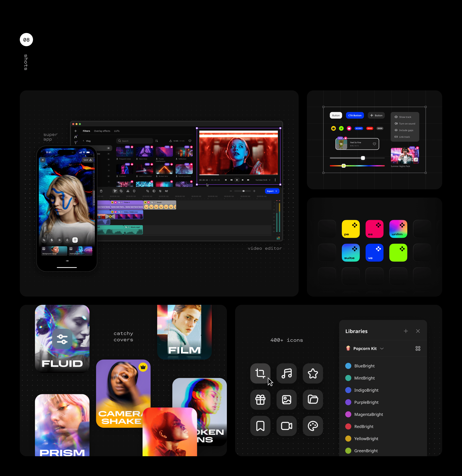The image size is (462, 476).
Task: Open the music icon tile in icon grid
Action: pos(286,373)
